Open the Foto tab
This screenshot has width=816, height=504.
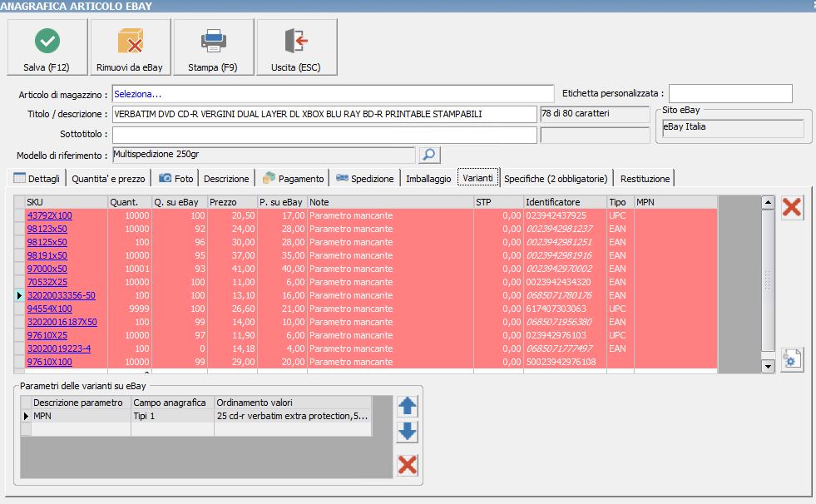176,179
